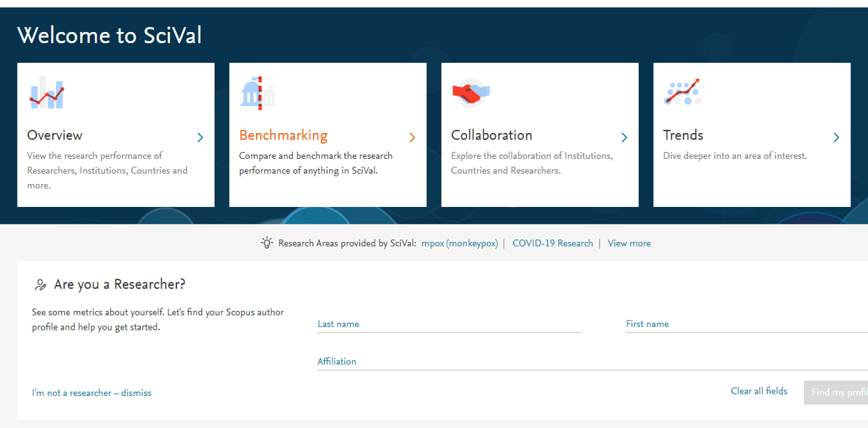The width and height of the screenshot is (868, 428).
Task: Click the Overview bar chart icon
Action: pyautogui.click(x=47, y=93)
